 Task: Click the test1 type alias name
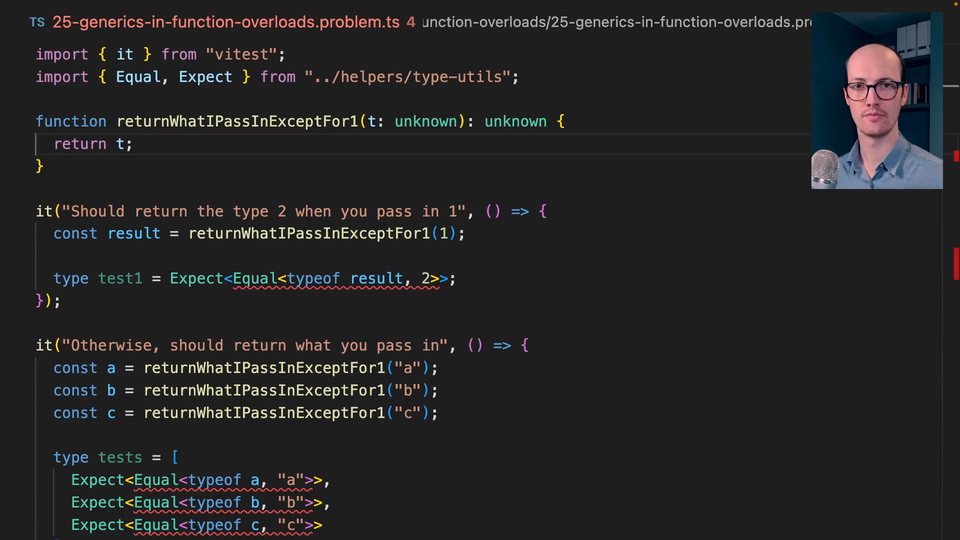coord(120,279)
